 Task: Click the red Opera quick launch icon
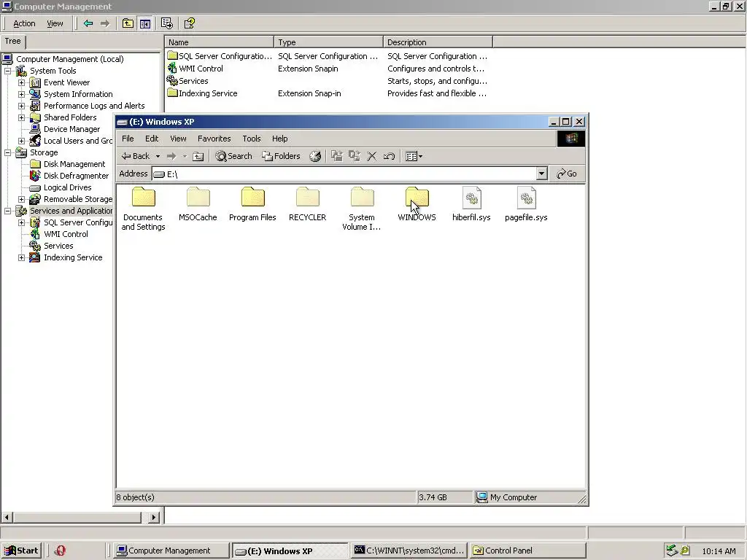[x=60, y=551]
